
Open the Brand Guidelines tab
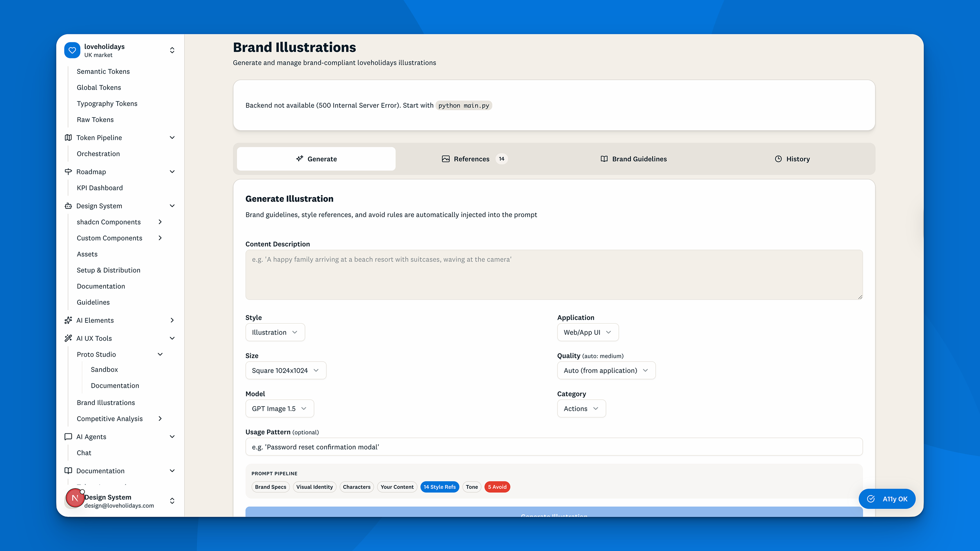(633, 159)
